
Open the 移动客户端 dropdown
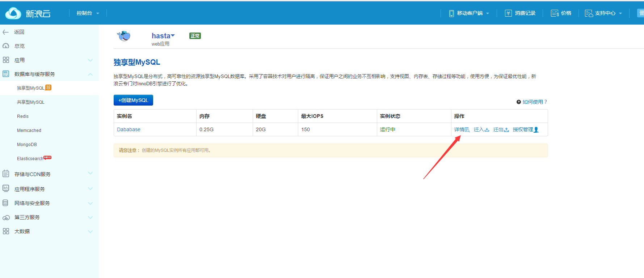coord(473,13)
